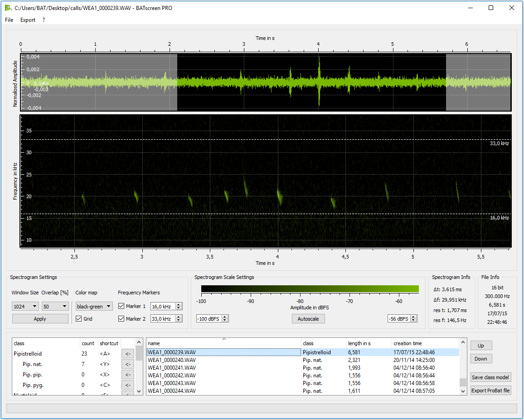Screen dimensions: 524x420
Task: Click the -56 dBFS maximum amplitude field
Action: pos(399,319)
